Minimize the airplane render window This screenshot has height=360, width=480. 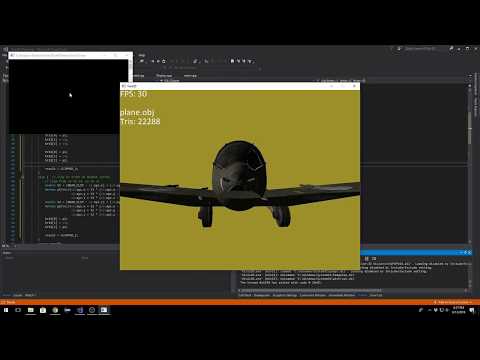point(332,86)
